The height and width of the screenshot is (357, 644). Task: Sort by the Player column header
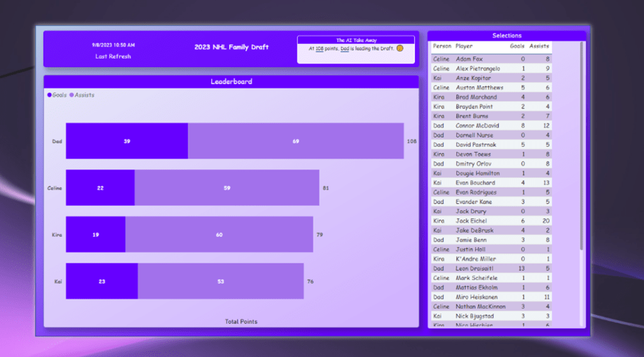(x=464, y=47)
